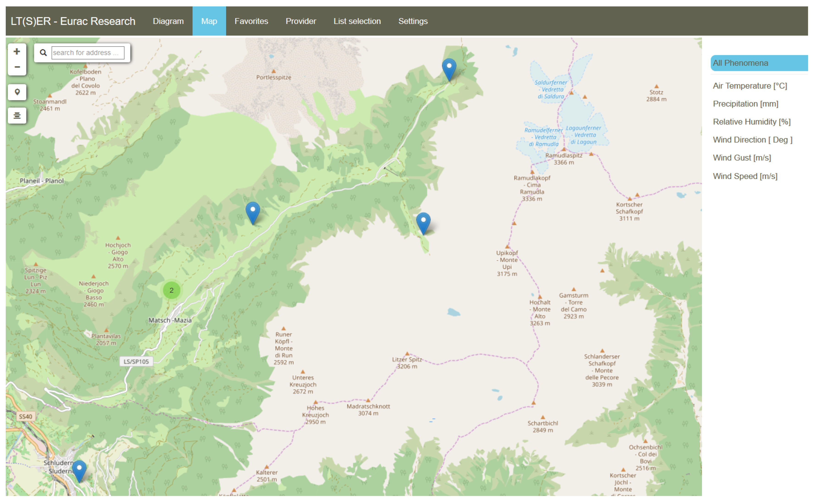Switch to the Favorites tab
Screen dimensions: 814x504
[x=251, y=21]
